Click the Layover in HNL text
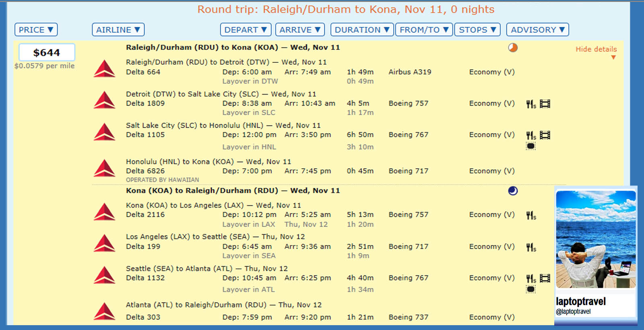 pos(249,147)
